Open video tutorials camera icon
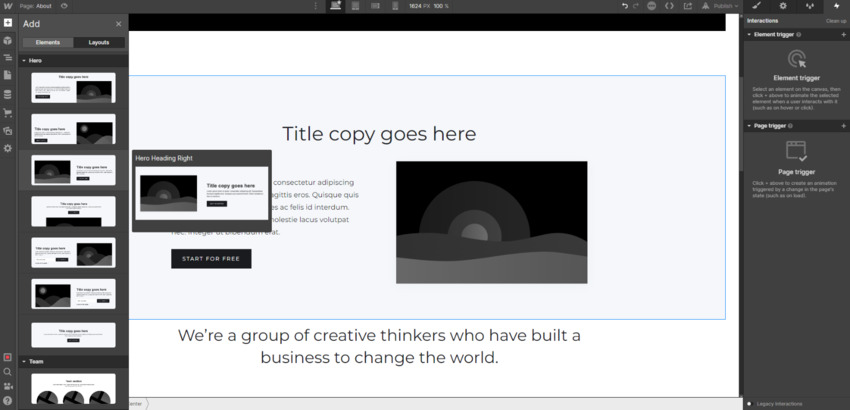850x410 pixels. coord(8,386)
